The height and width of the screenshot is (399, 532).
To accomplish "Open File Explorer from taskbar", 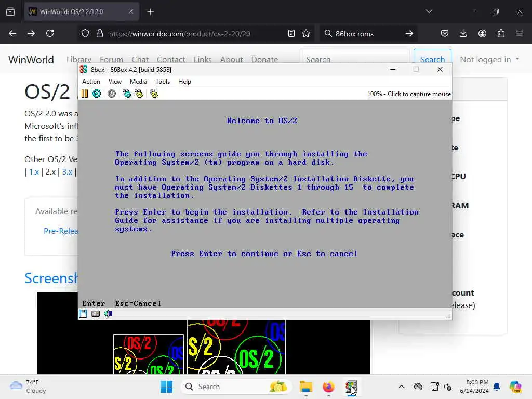I will tap(305, 387).
